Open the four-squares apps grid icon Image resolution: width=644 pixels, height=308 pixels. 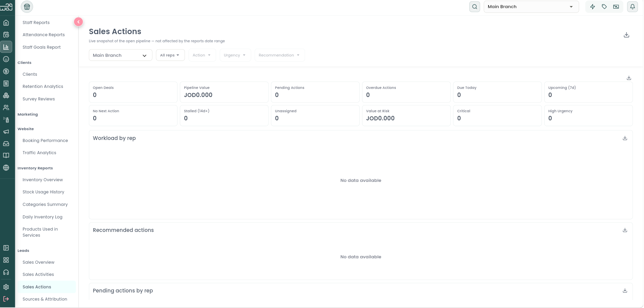pos(6,260)
